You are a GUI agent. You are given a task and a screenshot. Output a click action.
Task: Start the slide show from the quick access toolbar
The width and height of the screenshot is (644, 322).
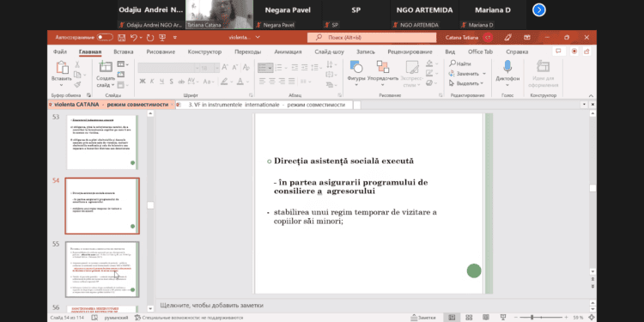point(162,38)
